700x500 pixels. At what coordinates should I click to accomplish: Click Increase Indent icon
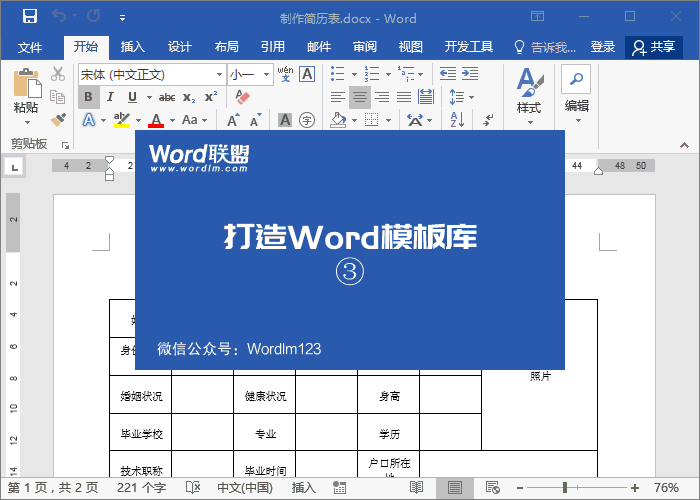click(x=470, y=74)
